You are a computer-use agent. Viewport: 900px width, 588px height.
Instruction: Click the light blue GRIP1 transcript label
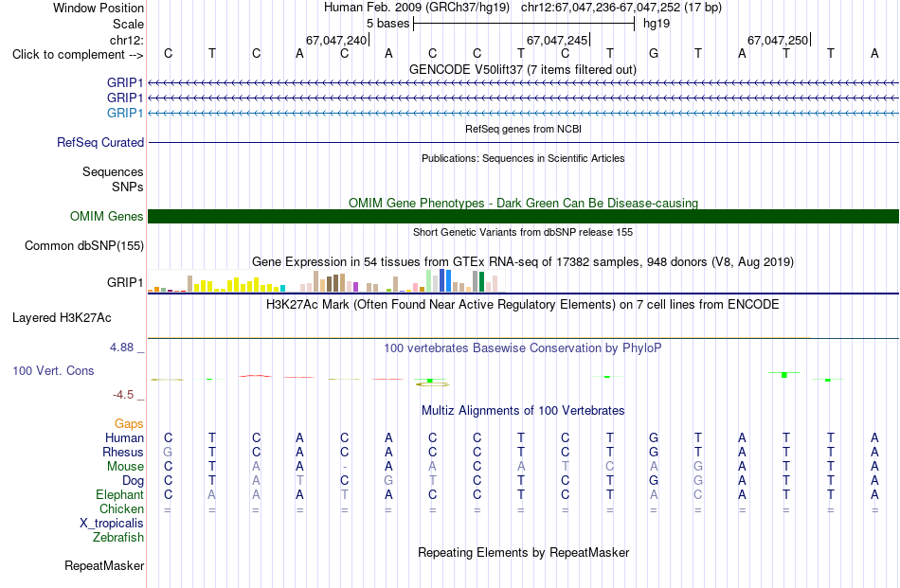pyautogui.click(x=124, y=113)
